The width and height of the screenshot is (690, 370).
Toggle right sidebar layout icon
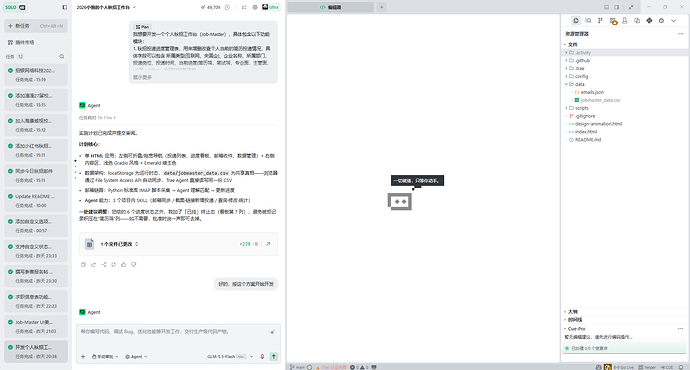coord(617,7)
